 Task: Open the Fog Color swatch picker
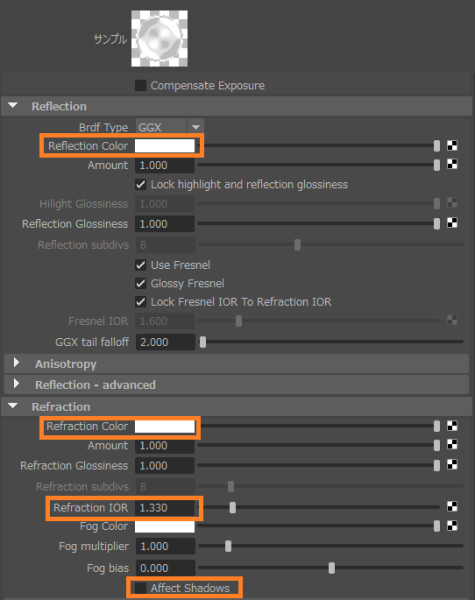click(165, 527)
